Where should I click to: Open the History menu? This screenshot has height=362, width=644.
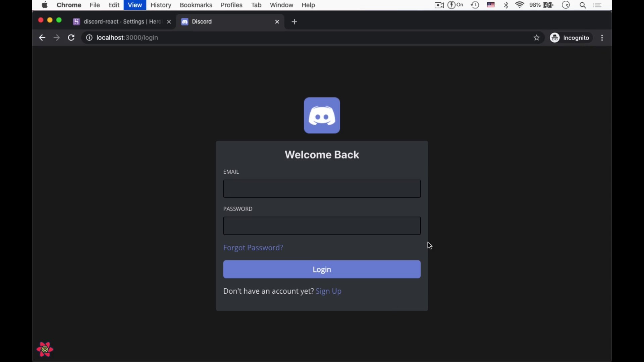[161, 5]
